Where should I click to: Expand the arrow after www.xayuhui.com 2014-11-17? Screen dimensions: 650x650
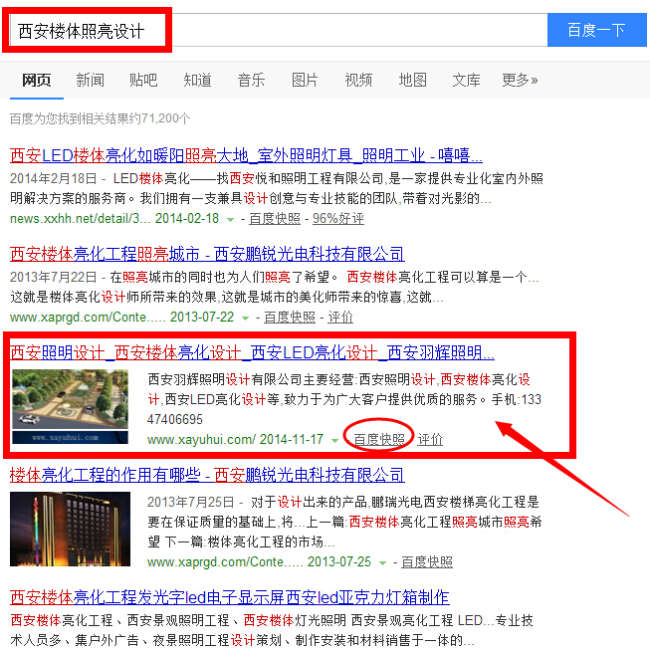coord(335,440)
